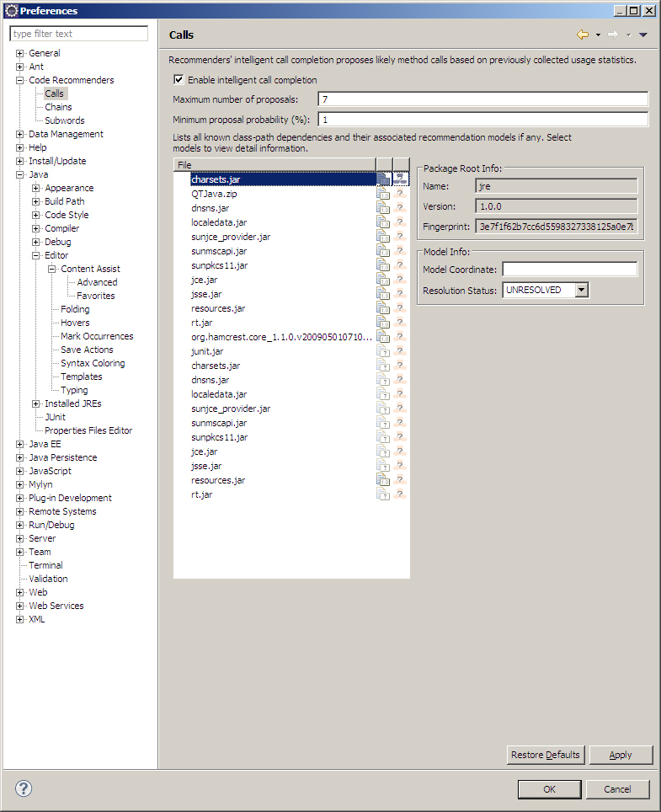Click version icon for last rt.jar row
Screen dimensions: 661x812
[383, 494]
